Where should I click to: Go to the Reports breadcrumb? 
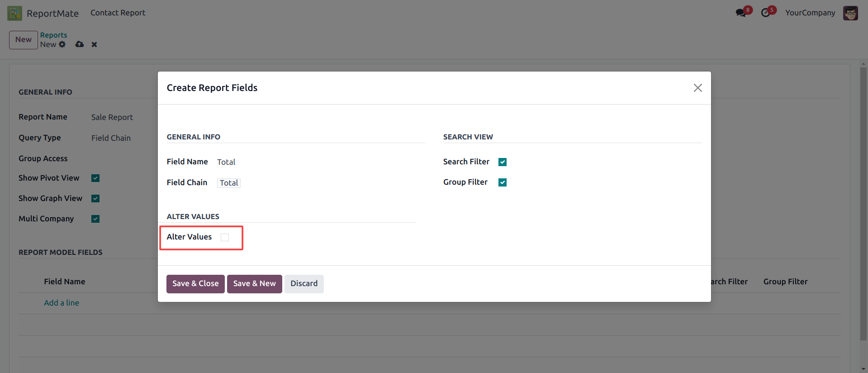click(53, 35)
